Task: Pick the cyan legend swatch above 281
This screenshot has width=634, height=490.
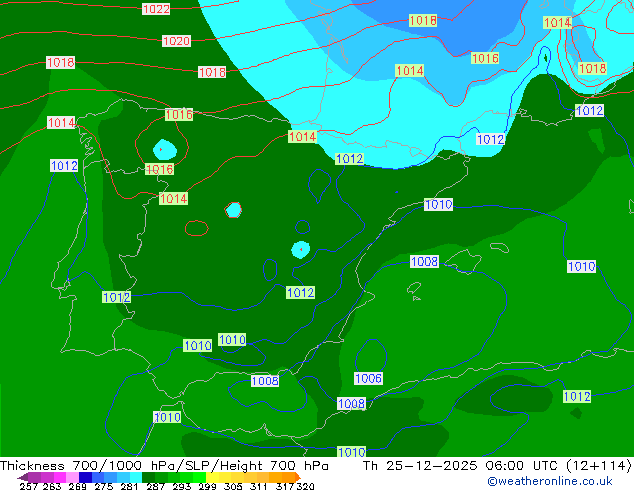Action: 135,477
